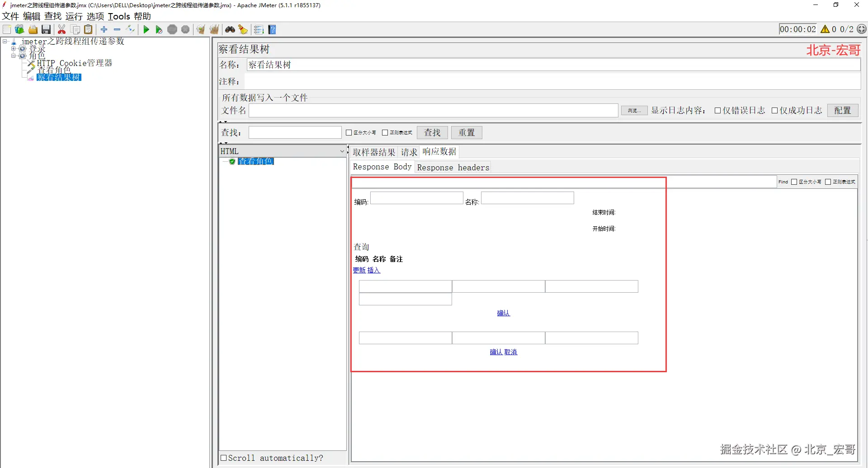Screen dimensions: 868x468
Task: Save the test plan with floppy icon
Action: click(46, 30)
